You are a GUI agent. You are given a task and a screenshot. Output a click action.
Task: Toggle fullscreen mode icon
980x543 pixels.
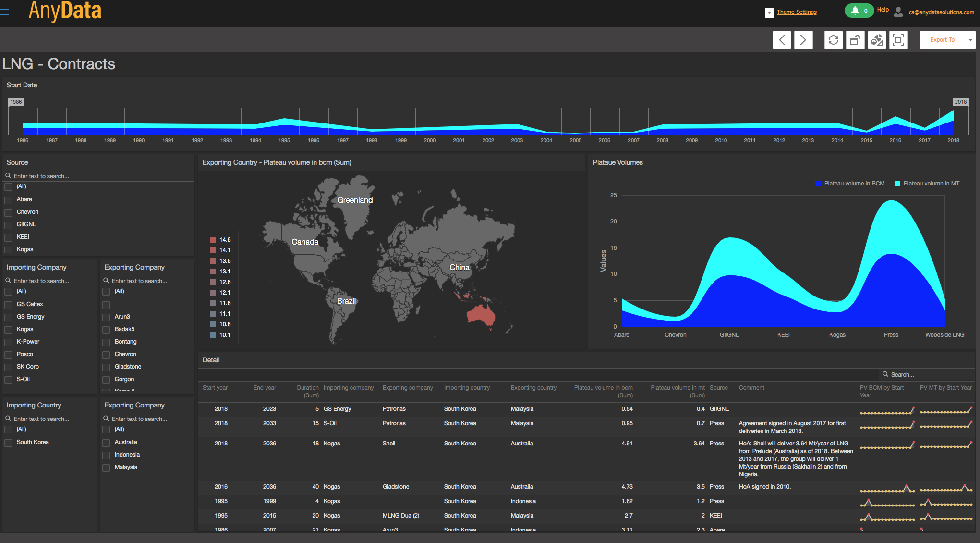(898, 40)
